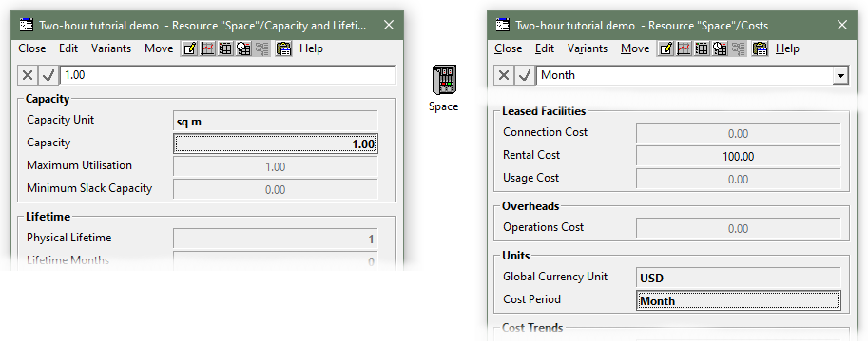Click the greyed tree-list icon in Capacity window toolbar

pos(261,48)
